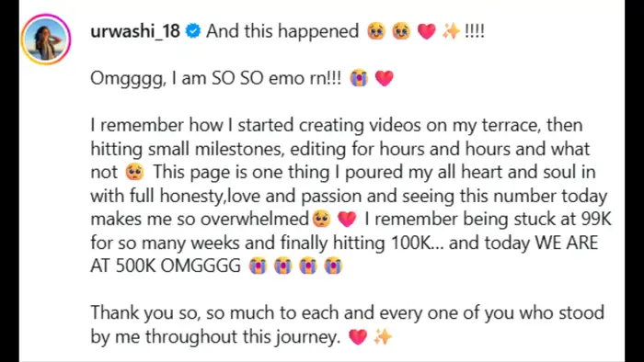Click the crying emoji after 'emo rn!!!'
The width and height of the screenshot is (644, 362).
(359, 78)
